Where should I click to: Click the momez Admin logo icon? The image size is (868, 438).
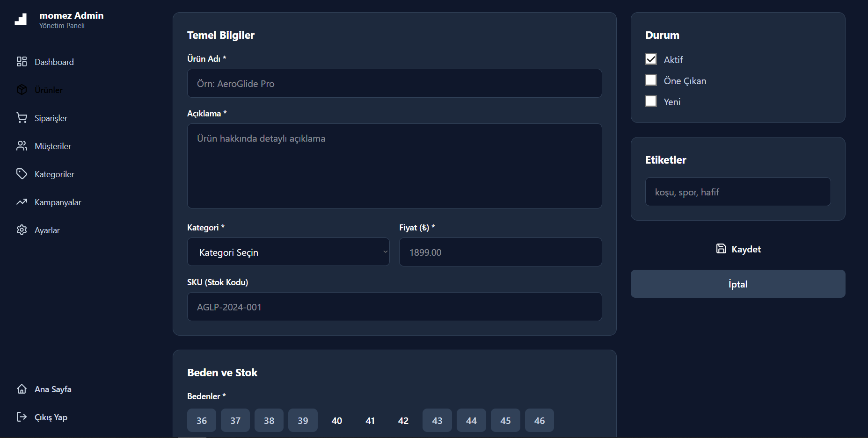pyautogui.click(x=21, y=19)
